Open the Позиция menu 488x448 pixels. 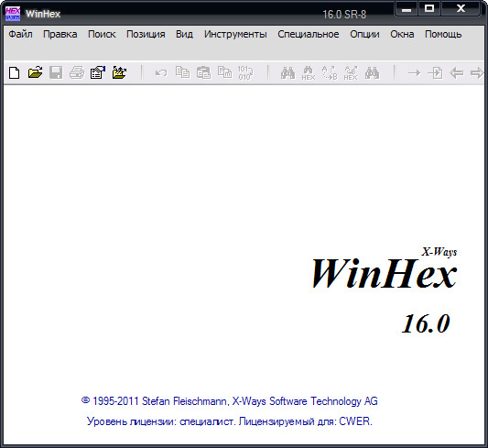(146, 34)
